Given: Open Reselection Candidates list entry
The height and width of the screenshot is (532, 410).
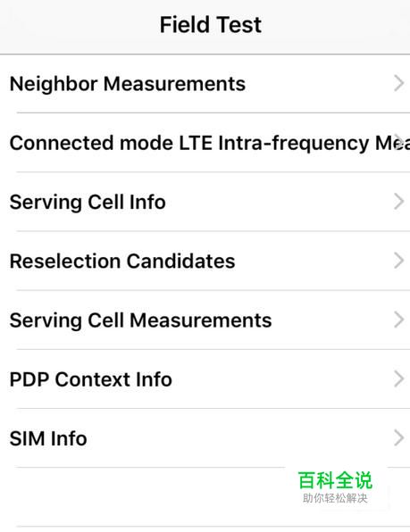Looking at the screenshot, I should tap(205, 261).
